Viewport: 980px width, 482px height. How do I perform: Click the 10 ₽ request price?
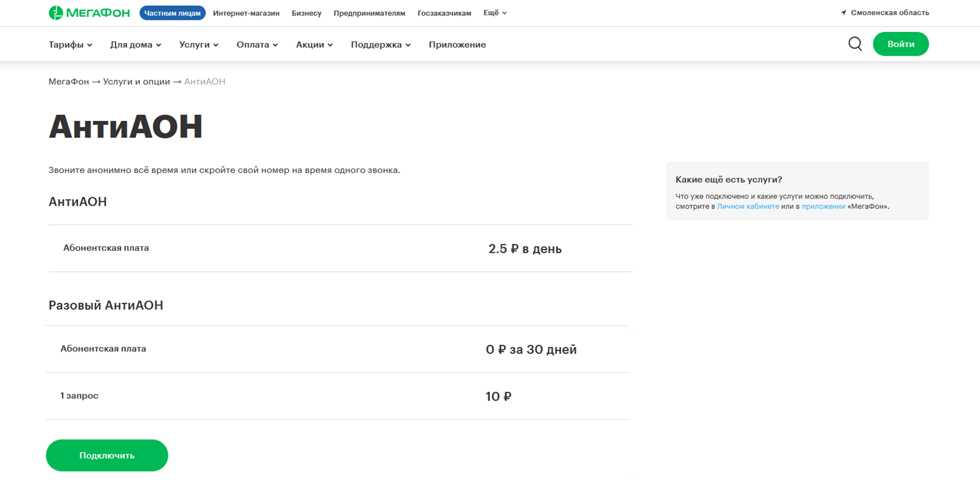click(x=498, y=396)
